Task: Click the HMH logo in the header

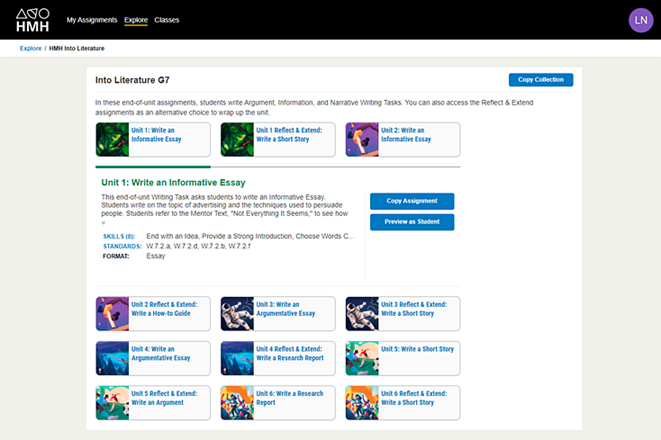Action: tap(32, 20)
